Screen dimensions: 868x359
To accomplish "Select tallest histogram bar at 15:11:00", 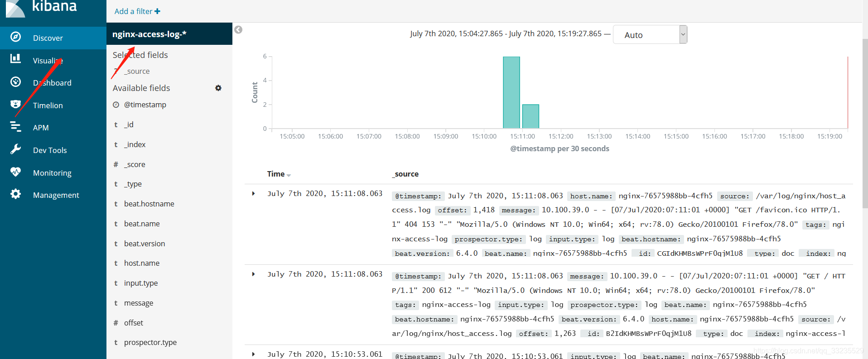I will [511, 92].
